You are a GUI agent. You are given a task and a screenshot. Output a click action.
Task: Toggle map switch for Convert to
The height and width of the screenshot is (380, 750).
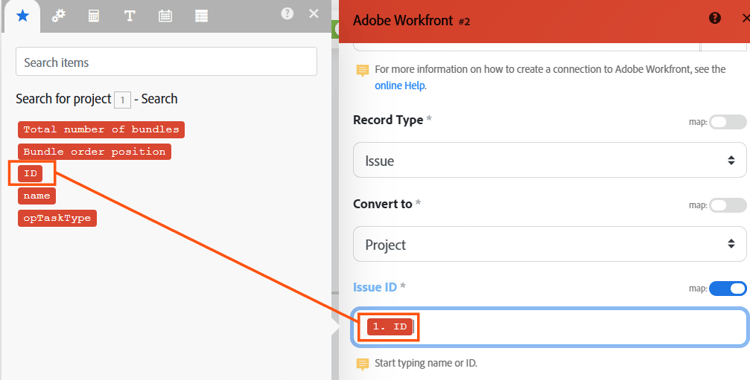click(x=728, y=205)
